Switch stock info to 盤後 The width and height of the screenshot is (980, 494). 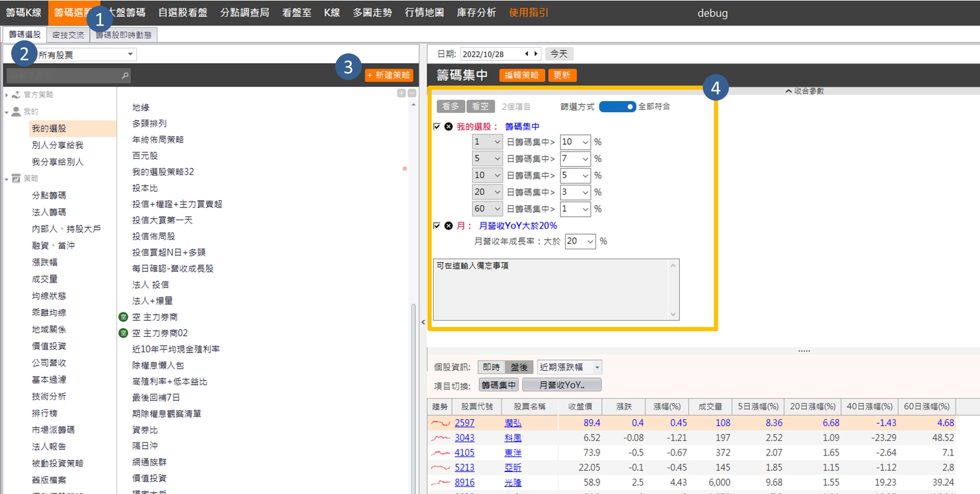(x=519, y=367)
